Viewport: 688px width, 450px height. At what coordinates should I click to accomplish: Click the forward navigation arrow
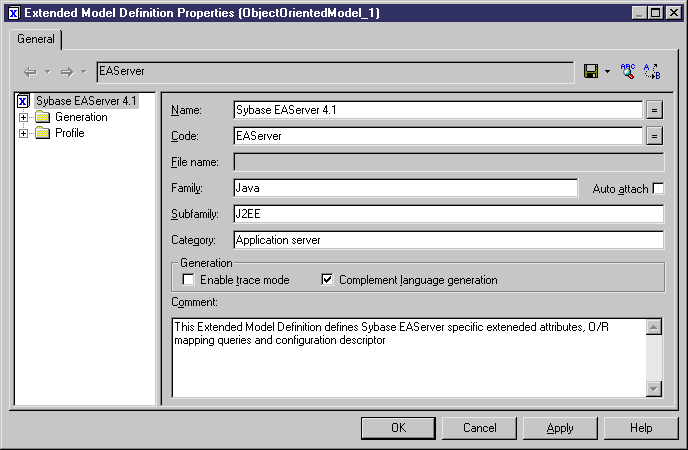click(67, 71)
